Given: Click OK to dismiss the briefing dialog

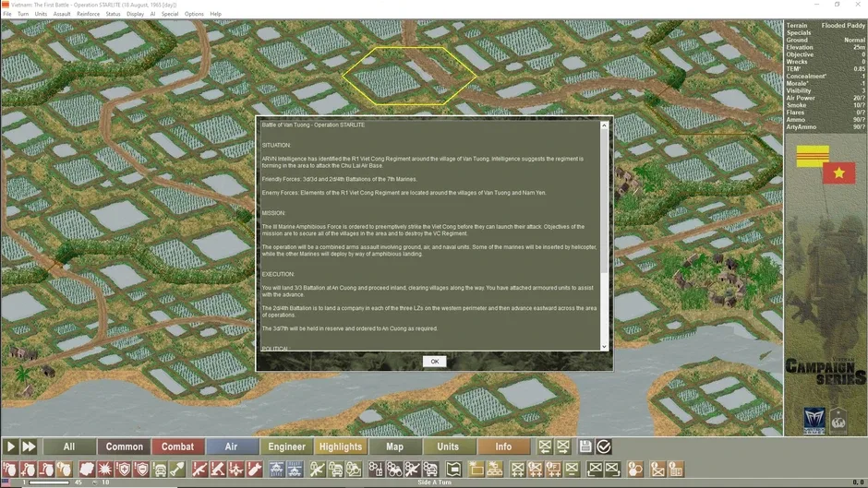Looking at the screenshot, I should 435,362.
